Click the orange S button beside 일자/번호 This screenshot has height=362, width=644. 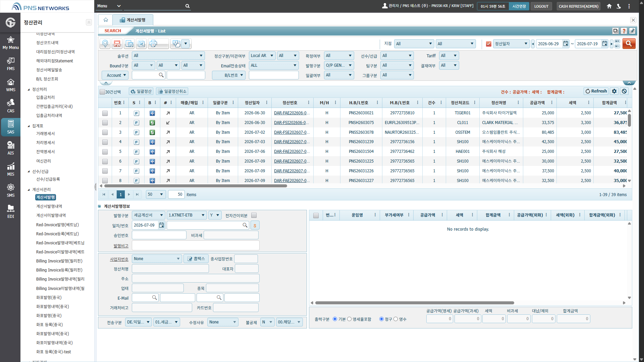tap(255, 225)
